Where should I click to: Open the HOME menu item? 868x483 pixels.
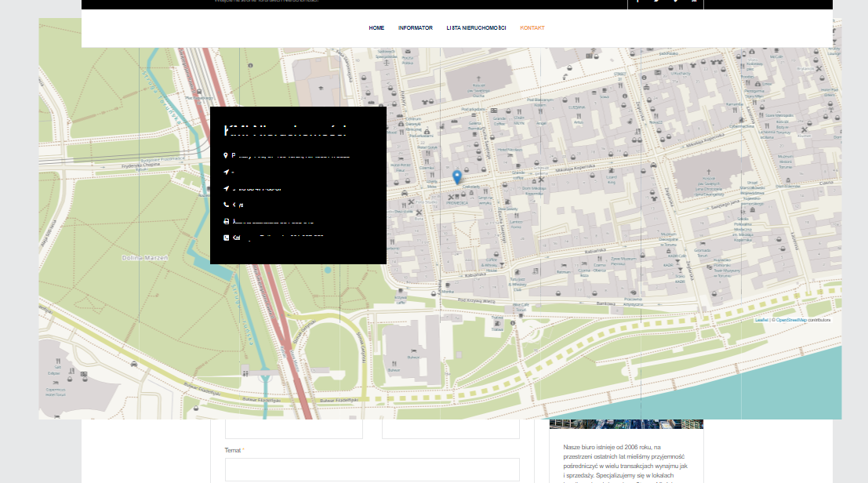[376, 28]
